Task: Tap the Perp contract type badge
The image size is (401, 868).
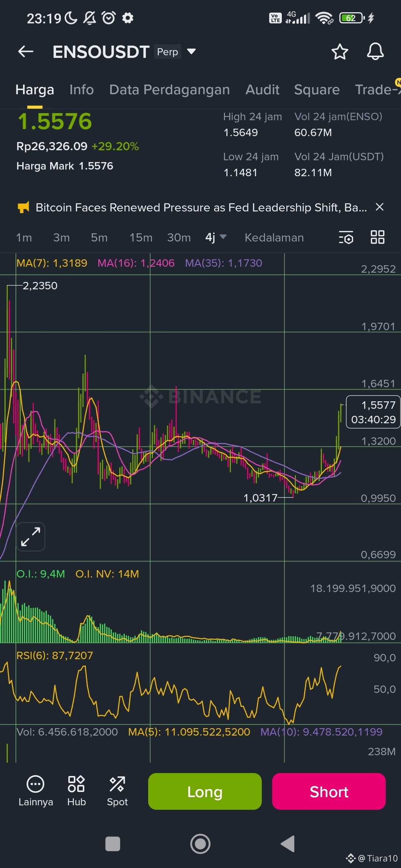Action: tap(167, 52)
